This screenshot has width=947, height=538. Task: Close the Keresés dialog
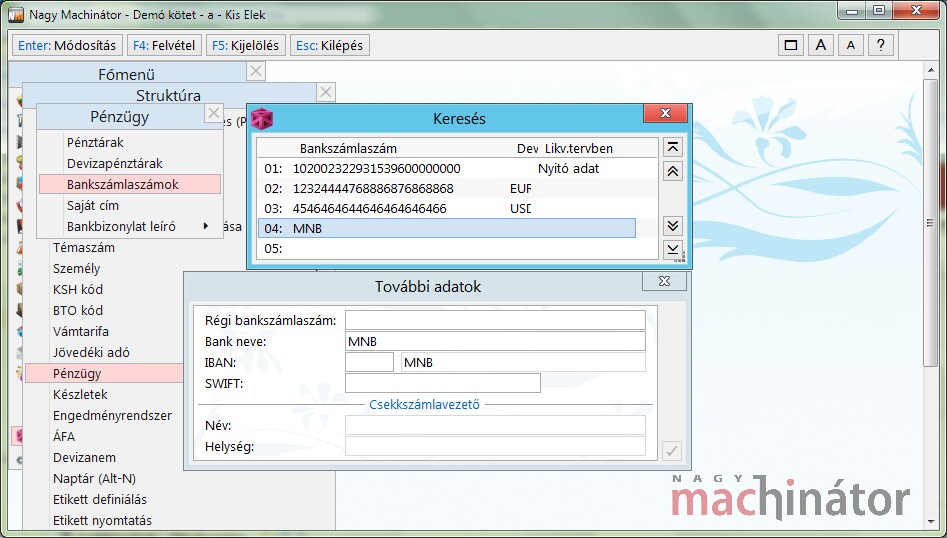click(666, 113)
